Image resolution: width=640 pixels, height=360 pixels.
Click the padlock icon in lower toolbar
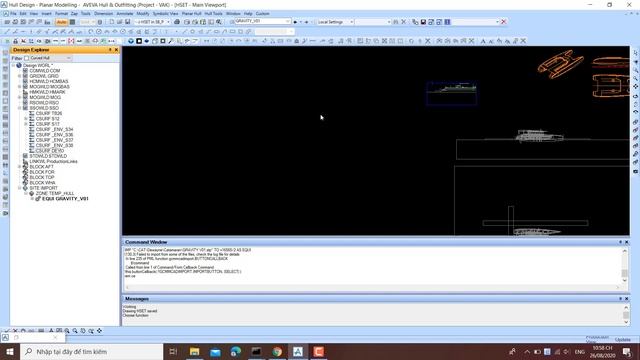click(16, 41)
